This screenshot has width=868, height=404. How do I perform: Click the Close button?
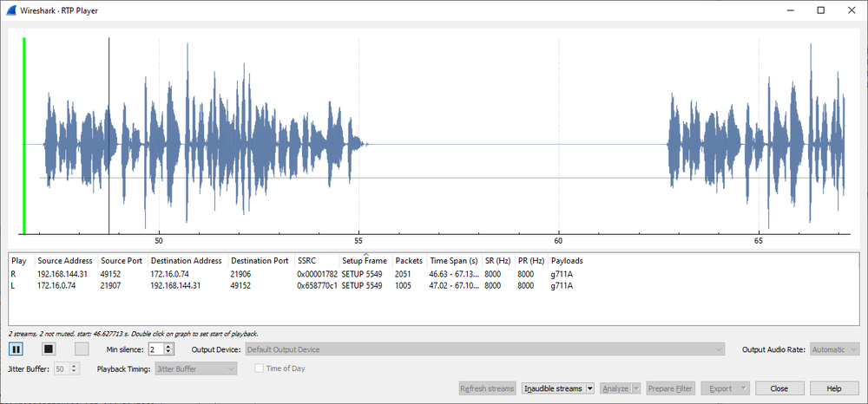(779, 388)
